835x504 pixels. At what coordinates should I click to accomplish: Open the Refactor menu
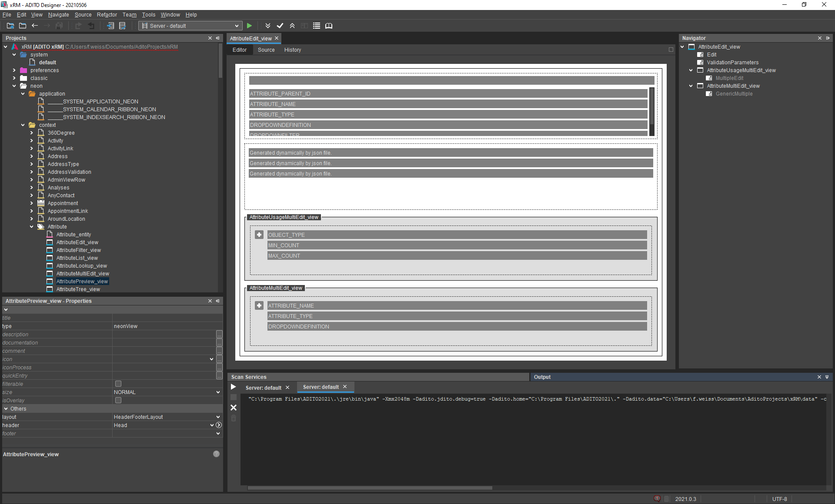tap(107, 15)
